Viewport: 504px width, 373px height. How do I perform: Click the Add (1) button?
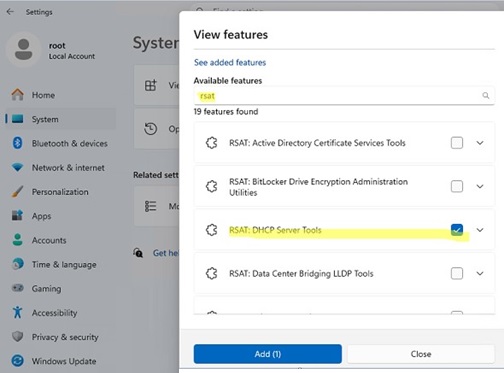(268, 354)
